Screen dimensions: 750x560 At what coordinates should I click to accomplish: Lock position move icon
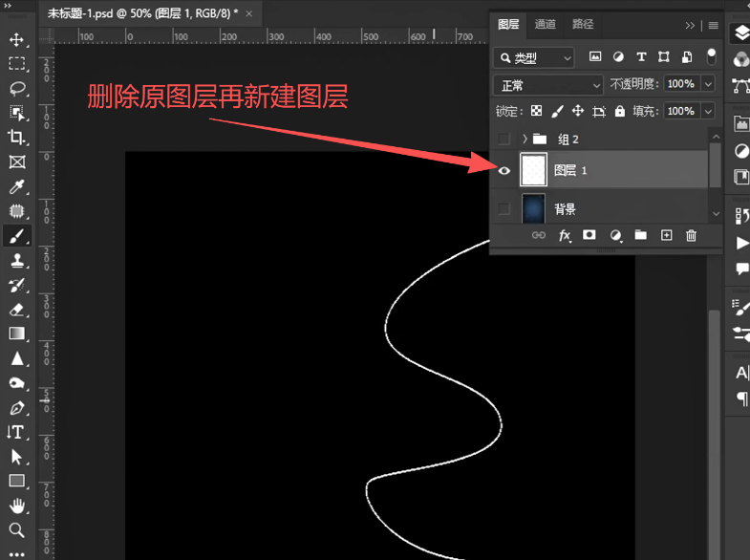(x=578, y=111)
